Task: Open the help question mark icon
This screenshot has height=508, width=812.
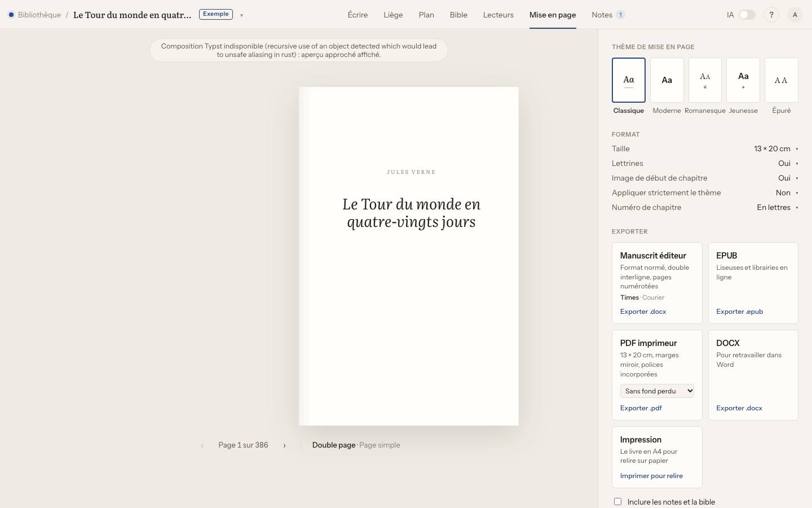Action: coord(771,15)
